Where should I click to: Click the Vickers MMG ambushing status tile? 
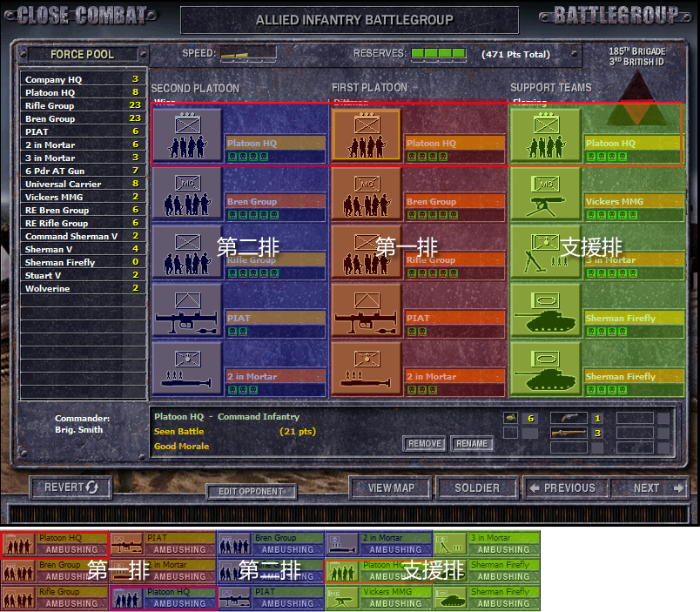[378, 597]
